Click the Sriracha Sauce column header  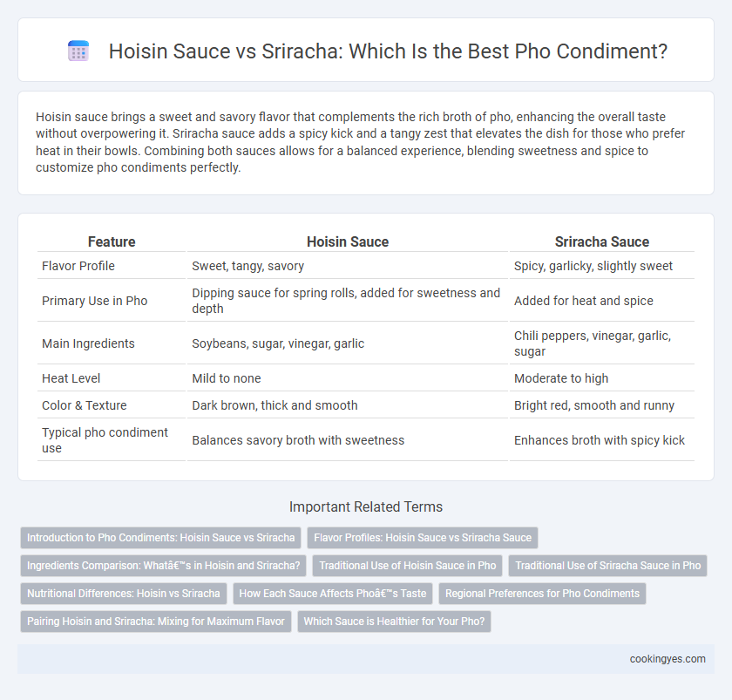[x=602, y=241]
